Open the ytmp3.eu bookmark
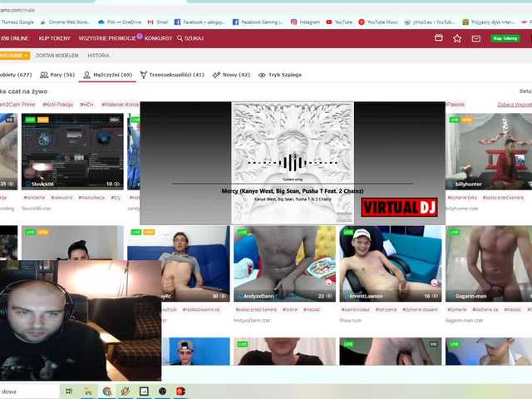The image size is (532, 399). (430, 22)
